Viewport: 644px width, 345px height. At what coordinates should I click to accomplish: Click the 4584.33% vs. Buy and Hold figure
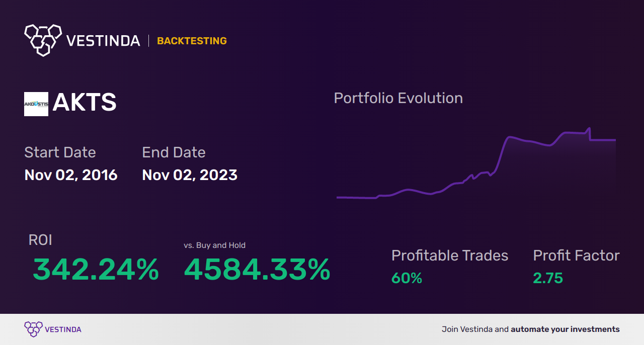coord(257,270)
